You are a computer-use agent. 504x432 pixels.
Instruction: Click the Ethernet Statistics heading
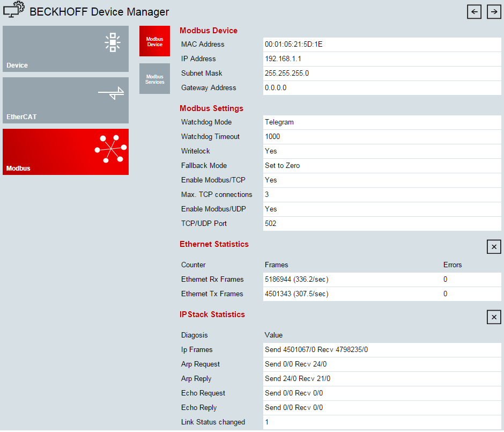(214, 244)
